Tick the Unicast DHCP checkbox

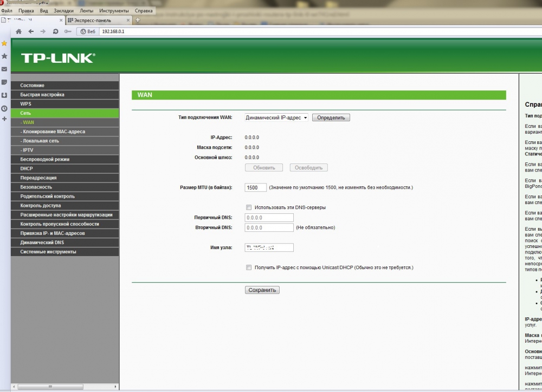coord(249,267)
